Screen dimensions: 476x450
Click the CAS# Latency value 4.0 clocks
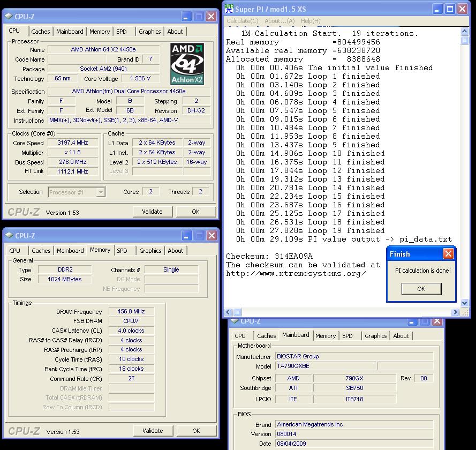(x=131, y=331)
